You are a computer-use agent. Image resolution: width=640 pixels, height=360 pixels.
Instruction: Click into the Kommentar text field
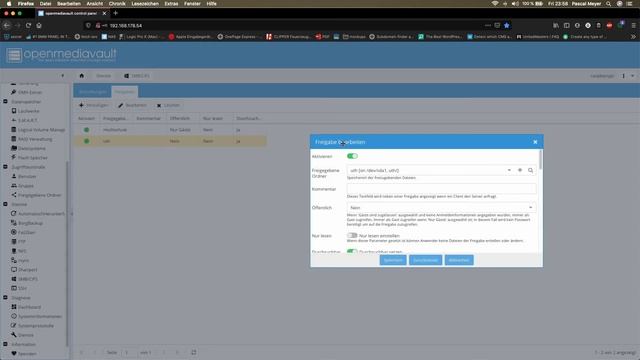(441, 189)
